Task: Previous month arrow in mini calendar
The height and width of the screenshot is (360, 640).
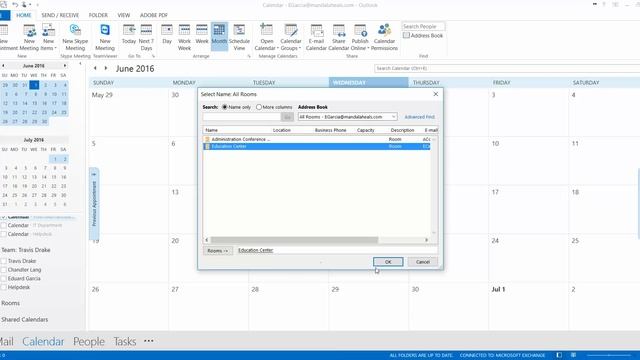Action: click(x=3, y=66)
